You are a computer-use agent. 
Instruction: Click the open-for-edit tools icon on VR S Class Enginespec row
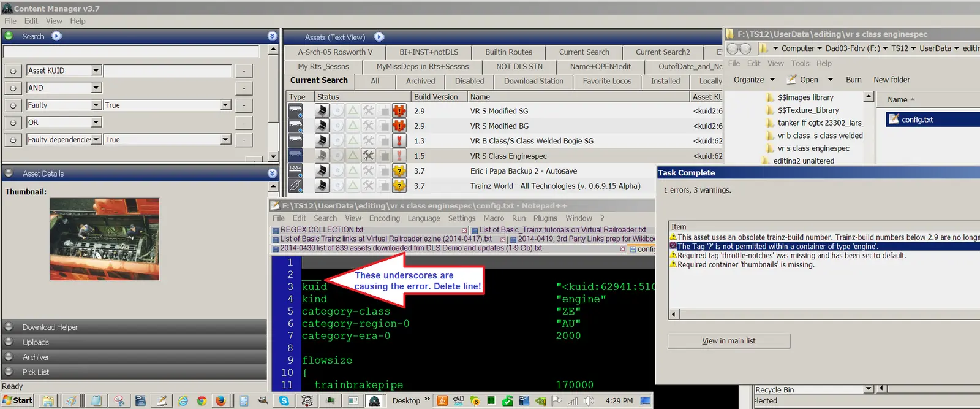(368, 156)
